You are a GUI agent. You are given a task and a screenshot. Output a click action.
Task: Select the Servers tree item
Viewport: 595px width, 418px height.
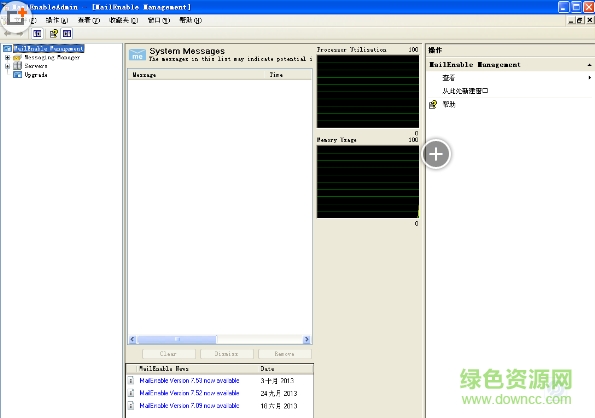click(36, 66)
